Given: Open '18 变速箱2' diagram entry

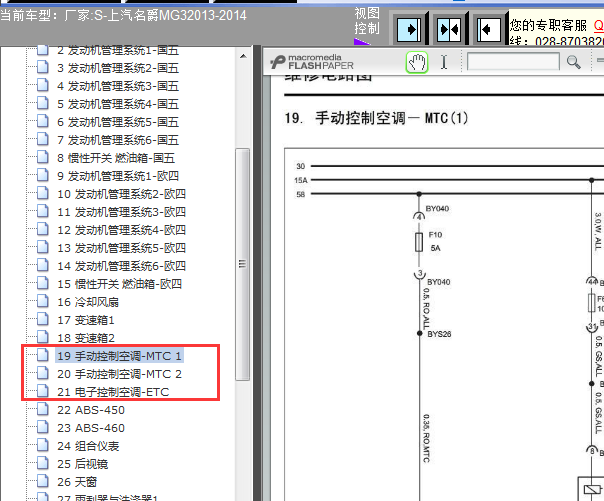Looking at the screenshot, I should pyautogui.click(x=86, y=338).
